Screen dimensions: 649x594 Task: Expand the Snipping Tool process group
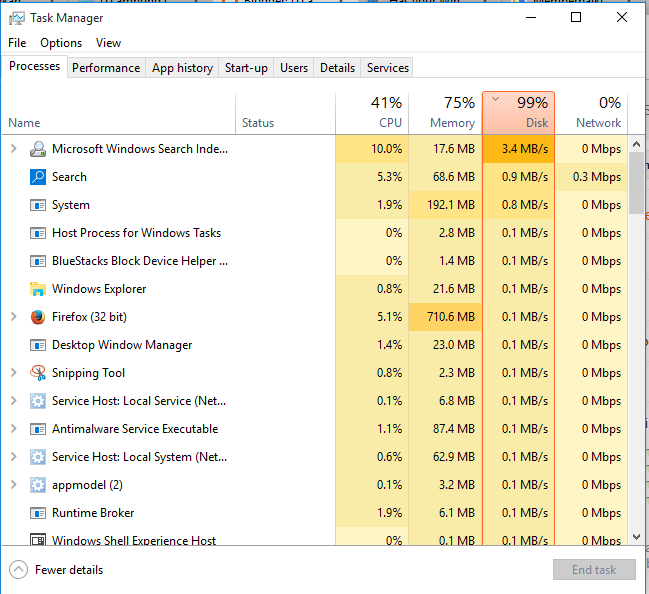pos(14,373)
